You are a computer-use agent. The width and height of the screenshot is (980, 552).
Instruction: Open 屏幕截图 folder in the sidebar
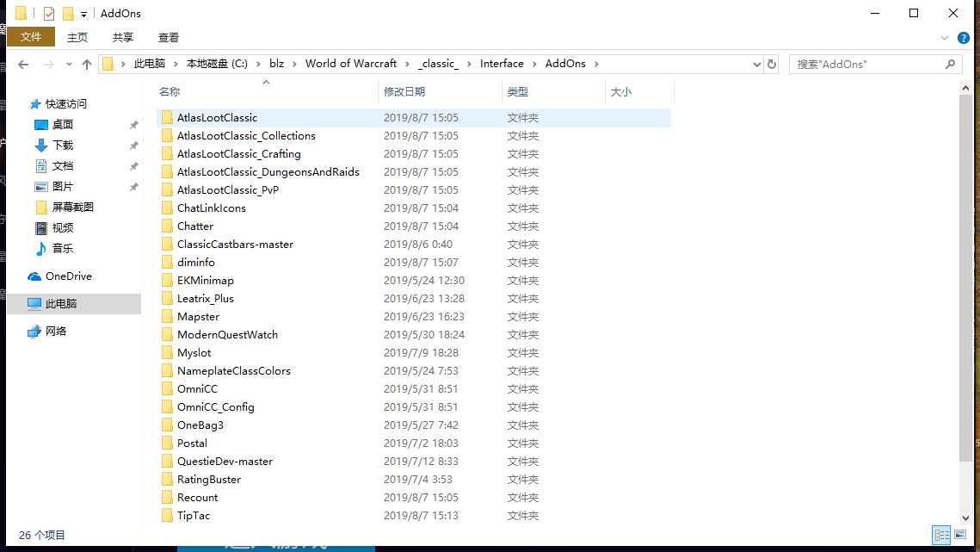click(x=72, y=208)
